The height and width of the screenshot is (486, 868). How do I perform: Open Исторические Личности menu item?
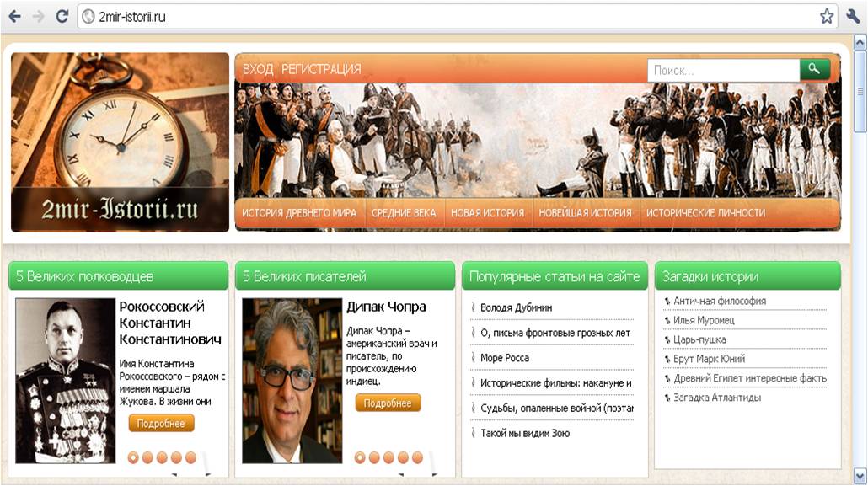706,213
